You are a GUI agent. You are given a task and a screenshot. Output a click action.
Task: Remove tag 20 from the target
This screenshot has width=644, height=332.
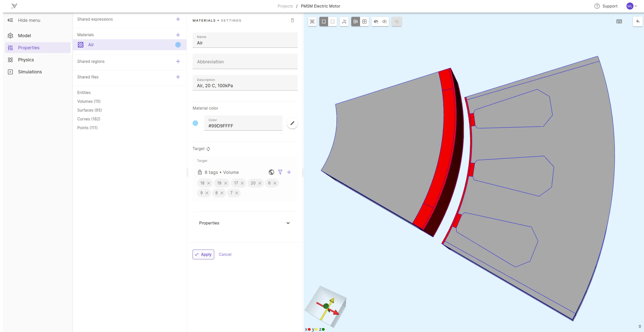(260, 183)
